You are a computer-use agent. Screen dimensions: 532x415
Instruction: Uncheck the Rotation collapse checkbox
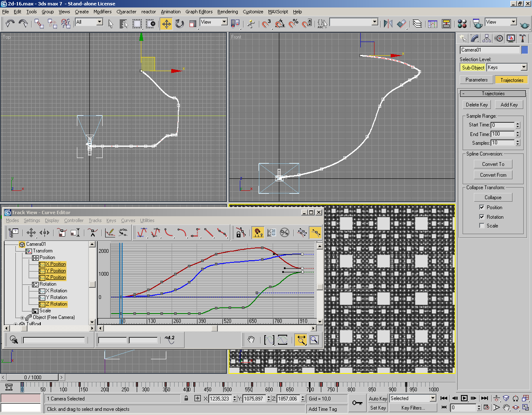point(482,217)
